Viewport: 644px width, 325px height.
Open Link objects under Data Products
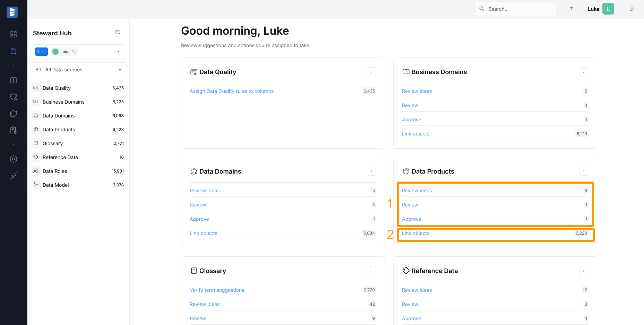click(x=415, y=233)
